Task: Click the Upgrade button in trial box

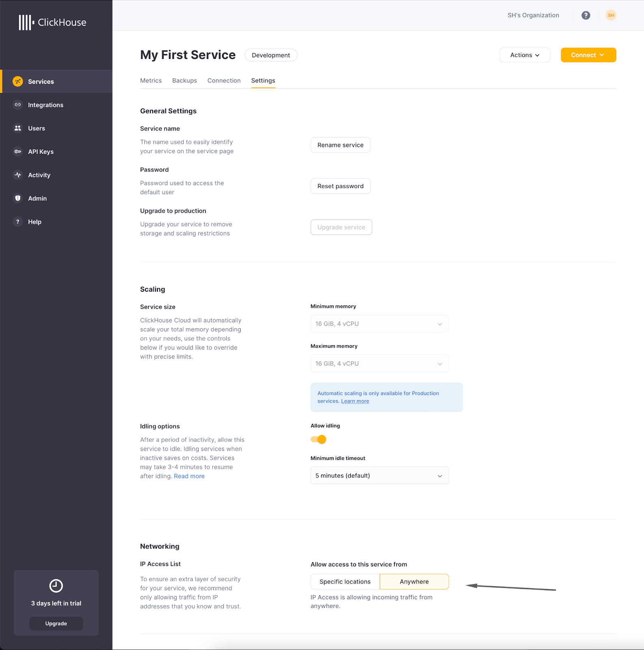Action: tap(56, 624)
